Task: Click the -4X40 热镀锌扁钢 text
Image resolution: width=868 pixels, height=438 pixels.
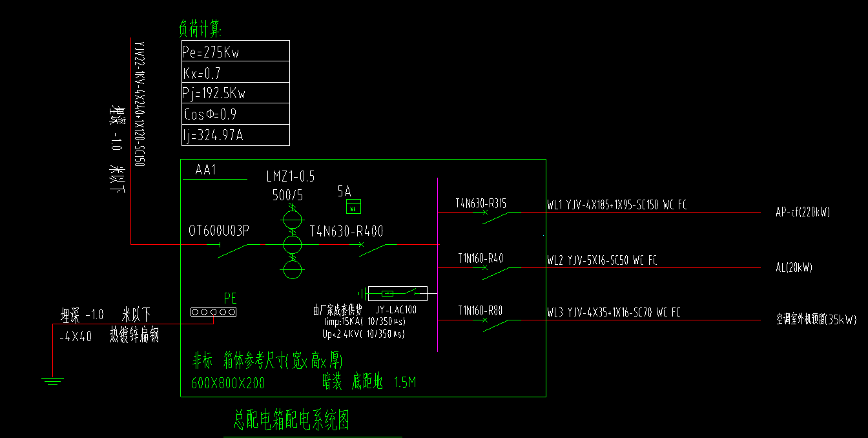Action: [108, 336]
